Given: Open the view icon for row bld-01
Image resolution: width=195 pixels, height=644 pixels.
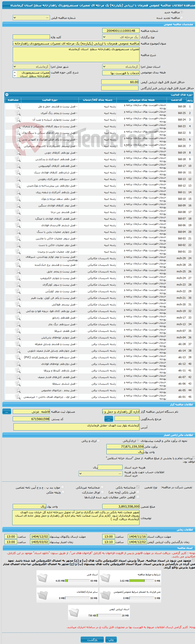Looking at the screenshot, I should [18, 252].
